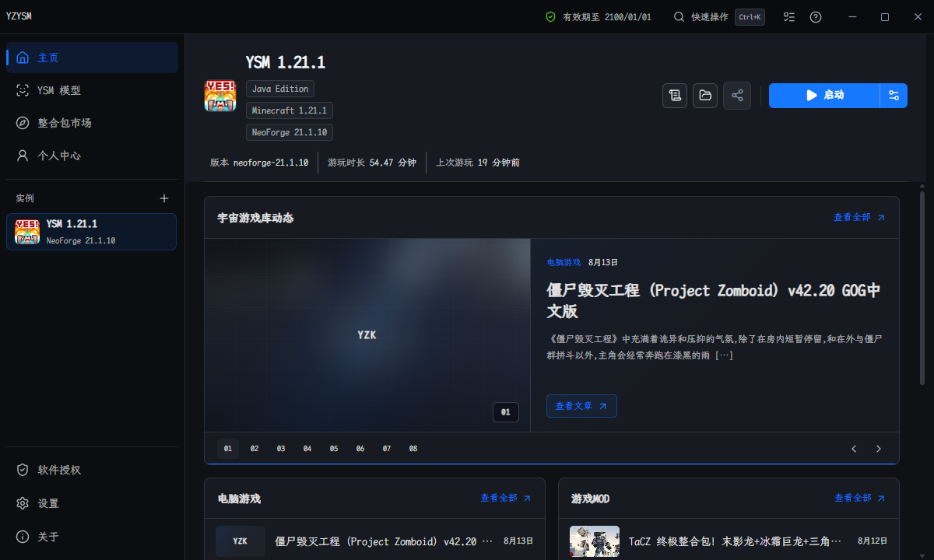Click 游玩时长 54.47 分钟 stat
This screenshot has height=560, width=934.
click(372, 163)
